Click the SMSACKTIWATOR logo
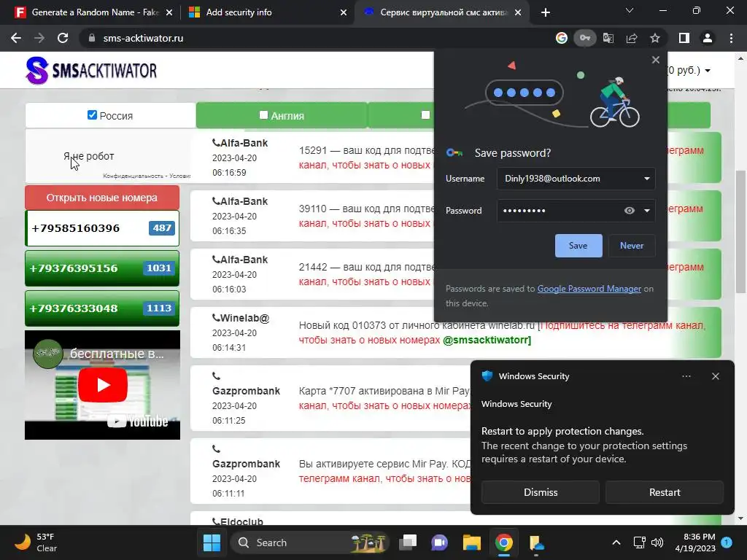Screen dimensions: 747x560 [x=91, y=71]
